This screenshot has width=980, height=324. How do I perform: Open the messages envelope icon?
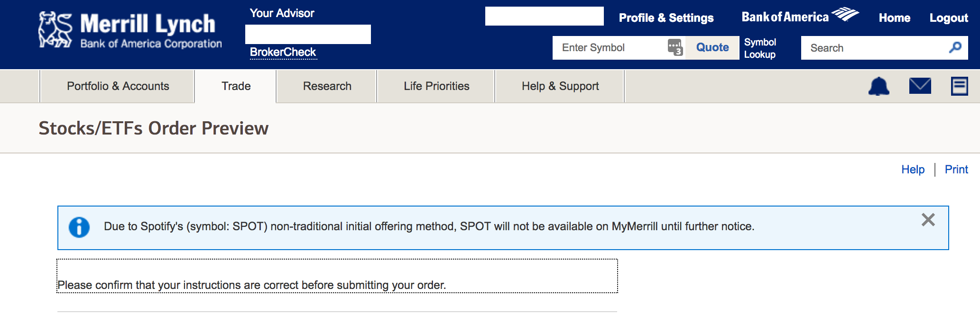[920, 86]
